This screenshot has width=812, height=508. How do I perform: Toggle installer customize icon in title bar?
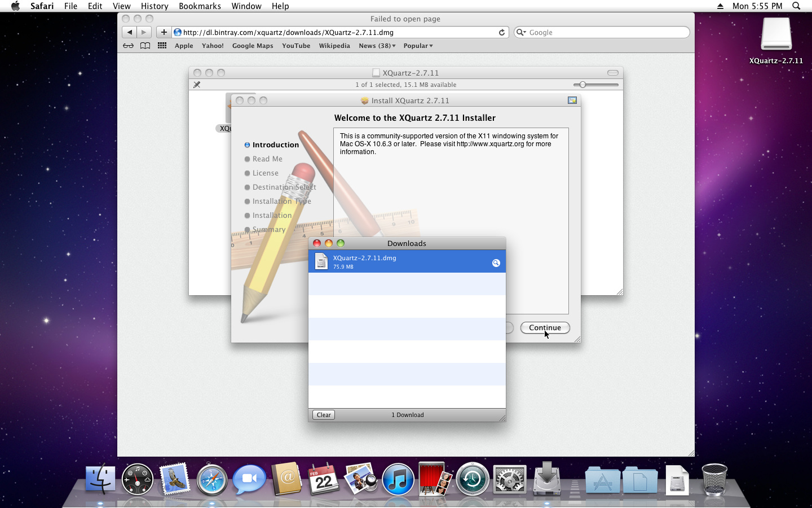coord(572,100)
